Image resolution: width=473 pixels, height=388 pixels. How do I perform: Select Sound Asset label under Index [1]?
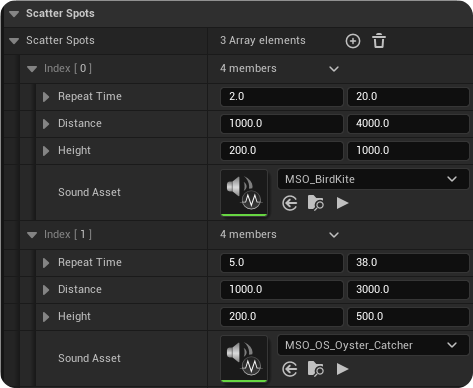click(89, 358)
